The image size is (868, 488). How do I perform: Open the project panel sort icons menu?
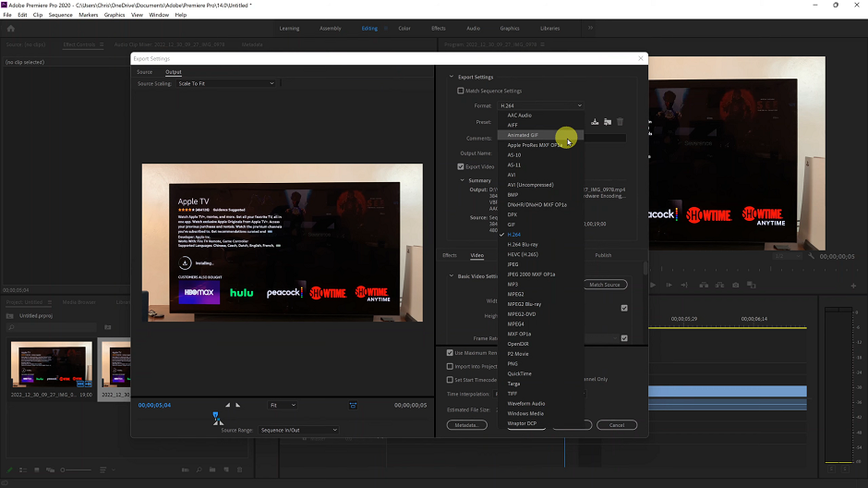click(x=103, y=470)
